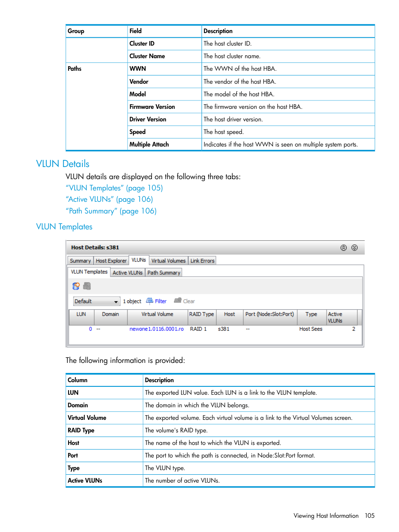Sort by Port (Node:Slot:Port) column header
Image resolution: width=399 pixels, height=532 pixels.
[x=270, y=317]
